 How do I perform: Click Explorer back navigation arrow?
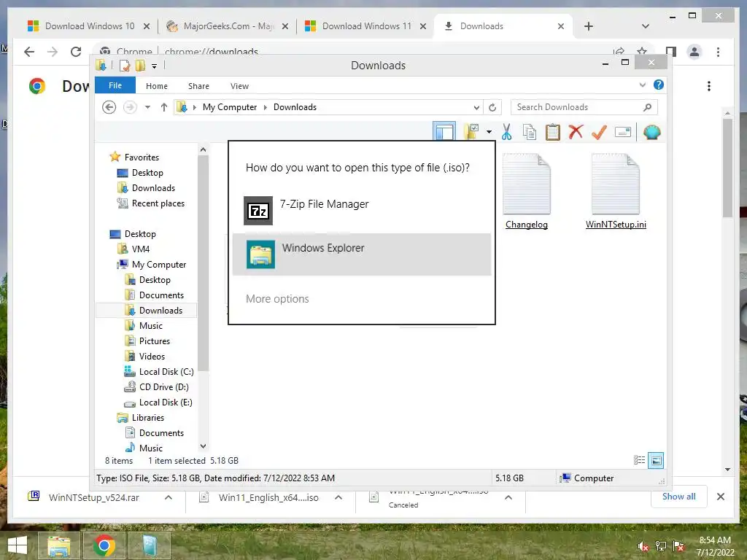click(109, 107)
